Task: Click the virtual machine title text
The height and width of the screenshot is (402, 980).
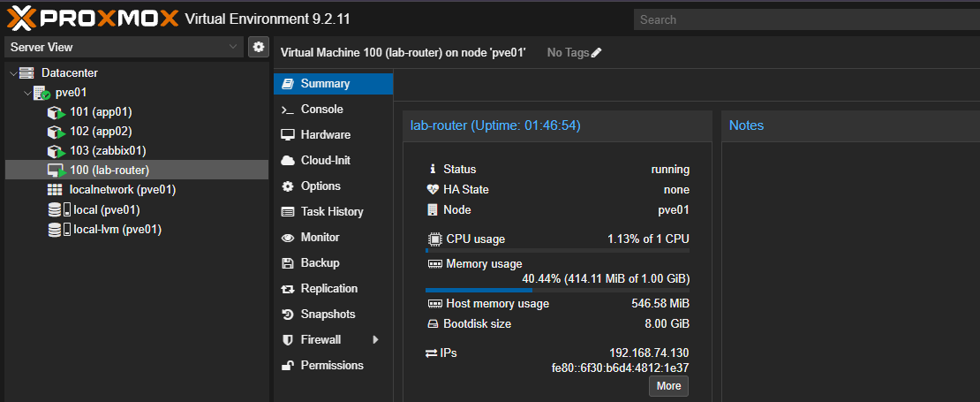Action: (x=403, y=53)
